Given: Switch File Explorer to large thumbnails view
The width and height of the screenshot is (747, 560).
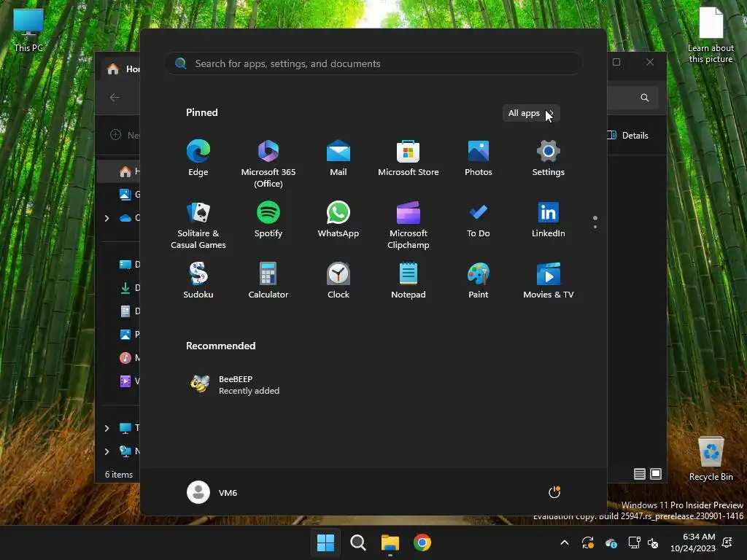Looking at the screenshot, I should click(x=656, y=474).
